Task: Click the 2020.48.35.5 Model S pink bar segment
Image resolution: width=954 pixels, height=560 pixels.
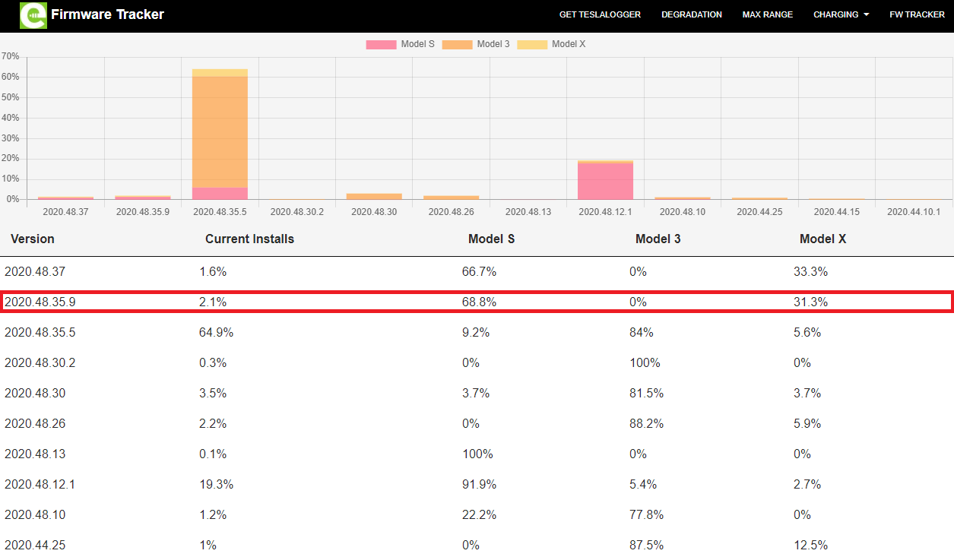Action: coord(220,193)
